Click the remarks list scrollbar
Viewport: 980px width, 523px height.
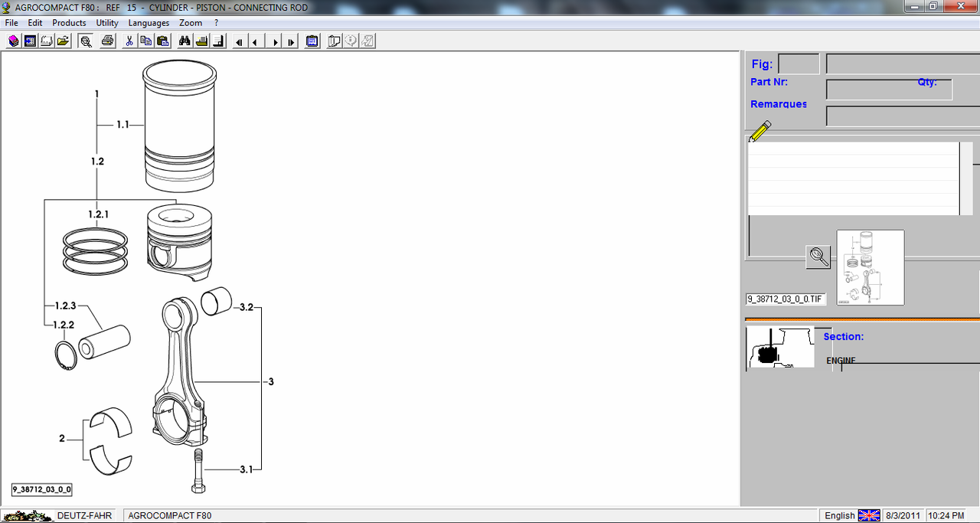[x=965, y=178]
